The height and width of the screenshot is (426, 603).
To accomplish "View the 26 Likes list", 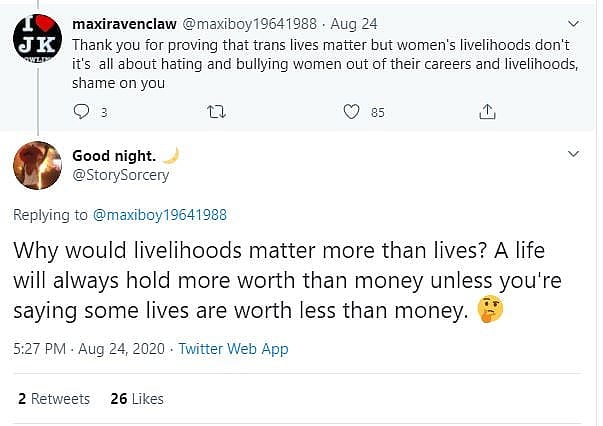I will click(x=137, y=398).
